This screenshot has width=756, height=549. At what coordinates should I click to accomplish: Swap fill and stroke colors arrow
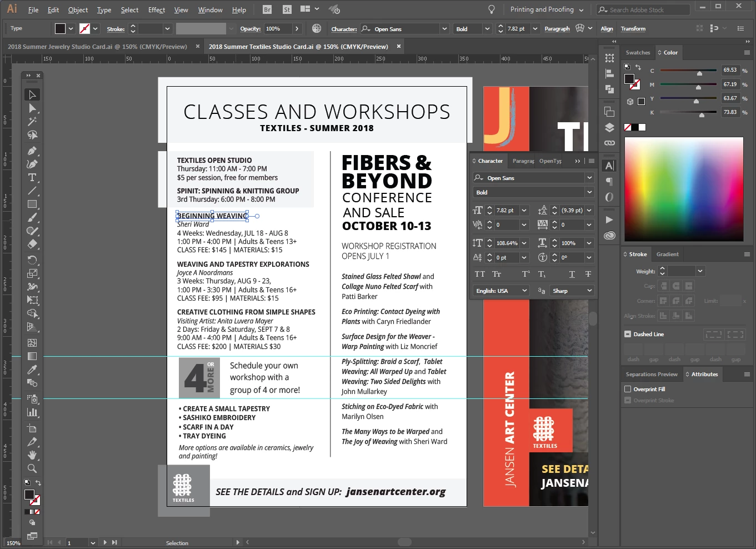tap(38, 483)
